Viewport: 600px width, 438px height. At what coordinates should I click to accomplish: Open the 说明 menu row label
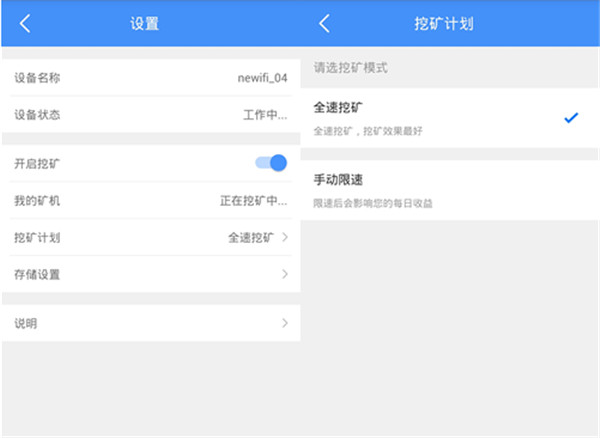point(25,323)
